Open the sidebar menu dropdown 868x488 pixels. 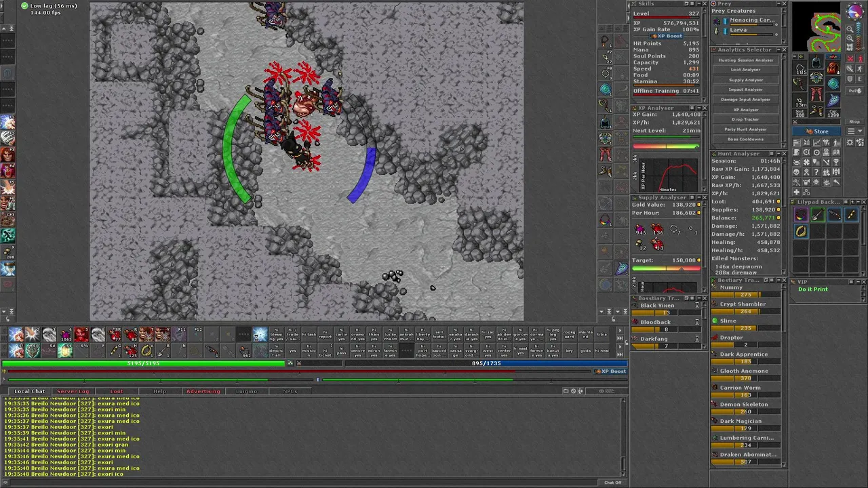pos(855,131)
